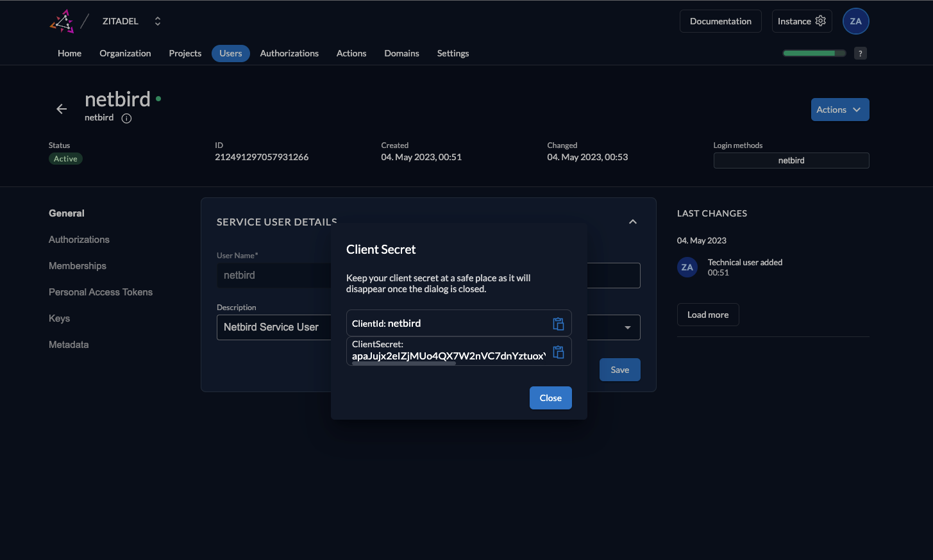Open Authorizations in the side menu
The width and height of the screenshot is (933, 560).
click(x=79, y=240)
